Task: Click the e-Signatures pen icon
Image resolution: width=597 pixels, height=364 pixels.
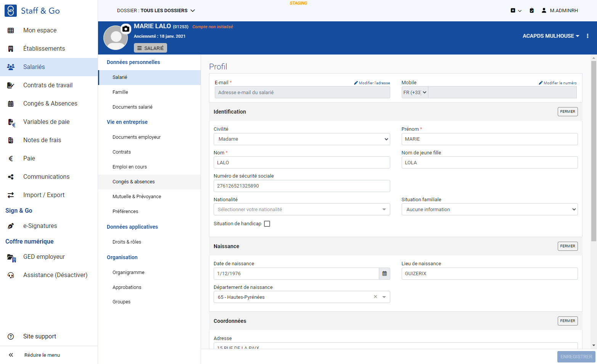Action: coord(11,226)
